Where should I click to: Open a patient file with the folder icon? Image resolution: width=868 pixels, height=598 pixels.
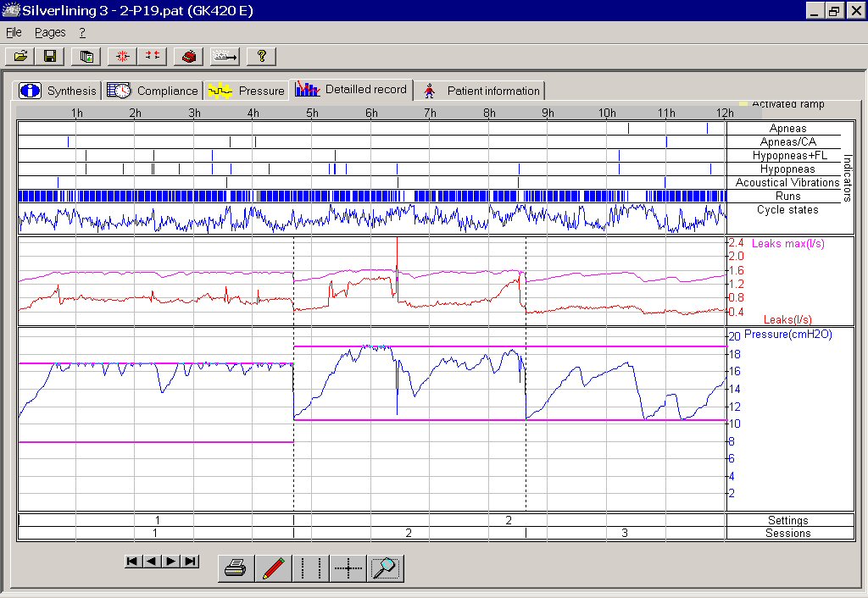[x=20, y=56]
